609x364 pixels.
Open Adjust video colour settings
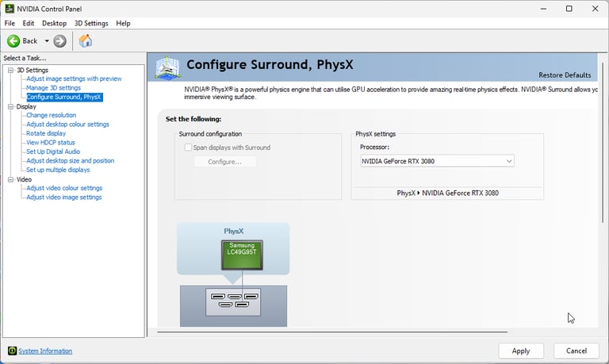[64, 188]
